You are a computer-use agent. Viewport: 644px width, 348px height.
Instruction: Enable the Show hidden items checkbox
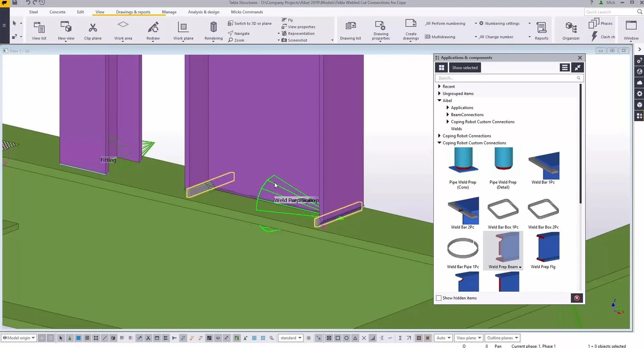(439, 298)
